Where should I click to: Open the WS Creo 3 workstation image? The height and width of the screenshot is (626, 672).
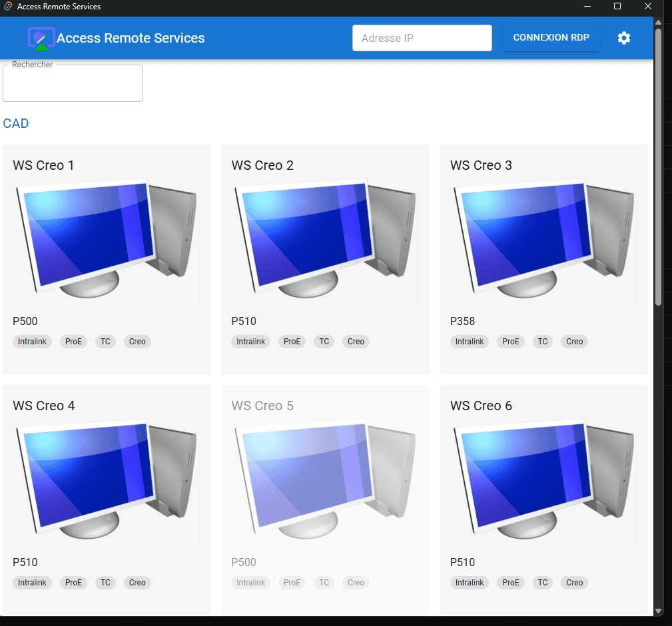tap(544, 238)
